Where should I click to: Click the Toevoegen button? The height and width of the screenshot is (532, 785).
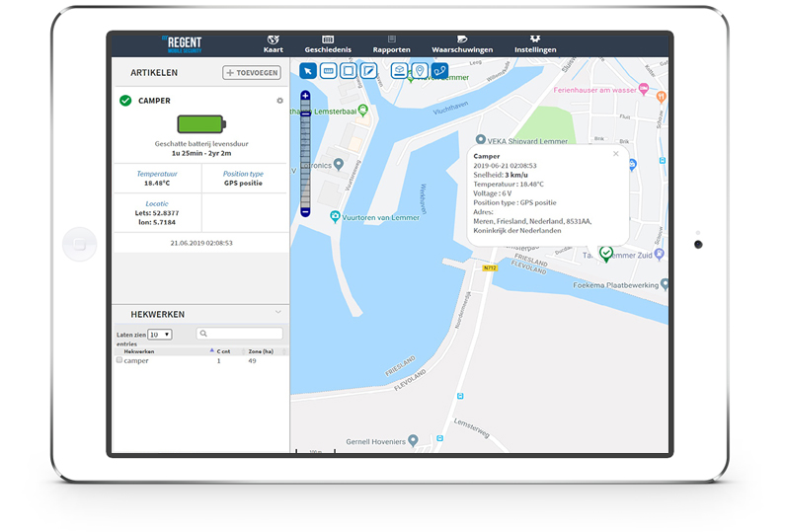coord(252,73)
